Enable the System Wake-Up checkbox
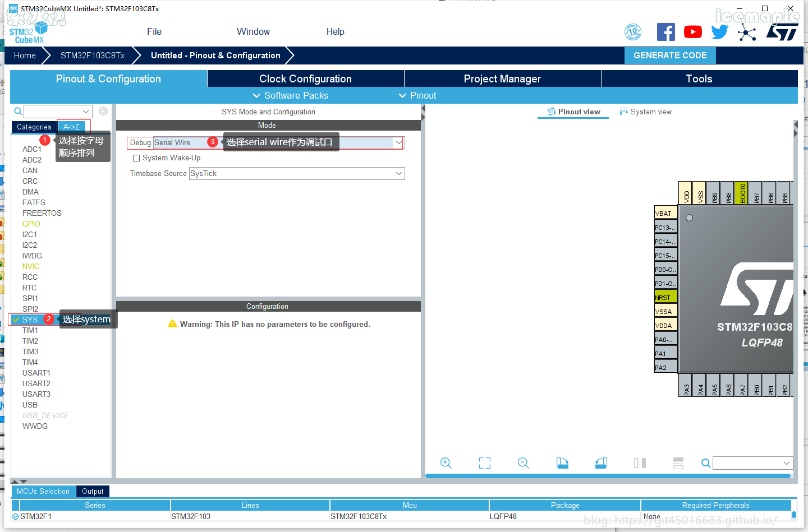Viewport: 808px width, 532px height. [136, 158]
